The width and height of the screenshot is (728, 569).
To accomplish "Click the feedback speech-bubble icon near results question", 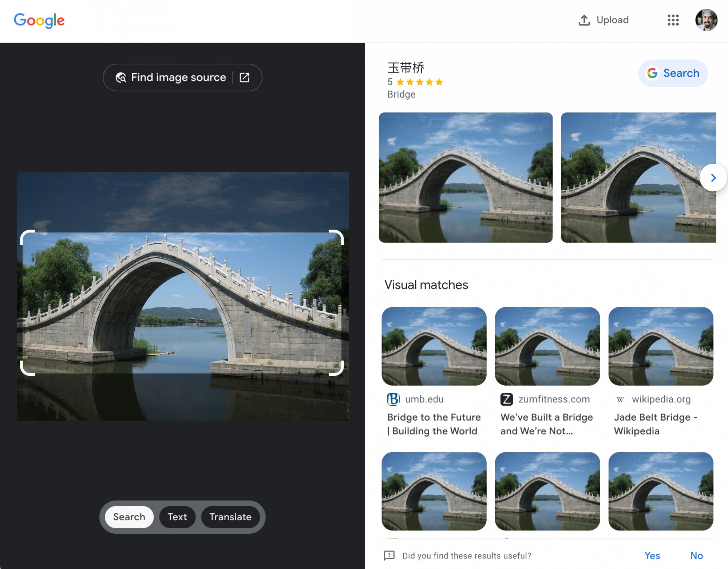I will (x=389, y=556).
